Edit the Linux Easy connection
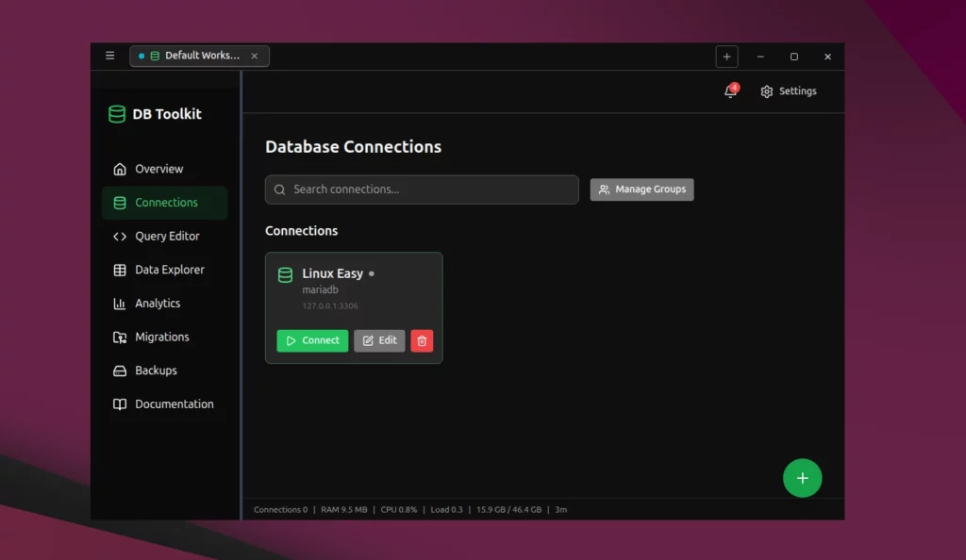966x560 pixels. [379, 340]
